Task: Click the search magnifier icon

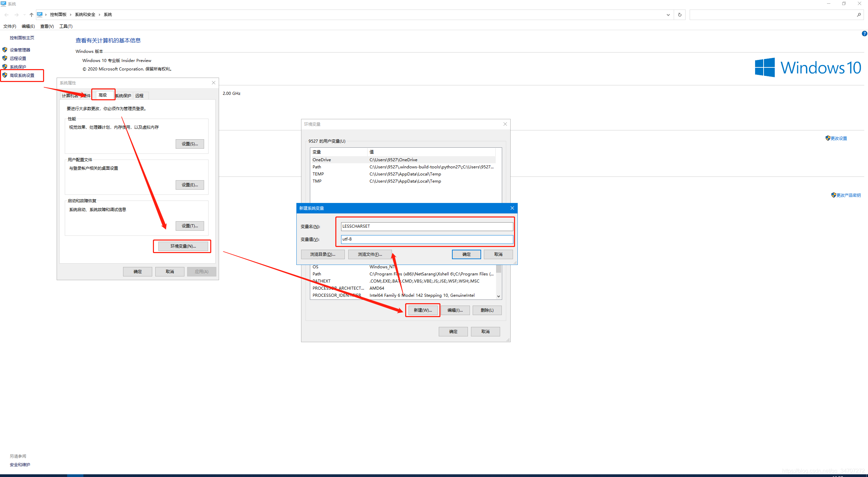Action: [x=859, y=15]
